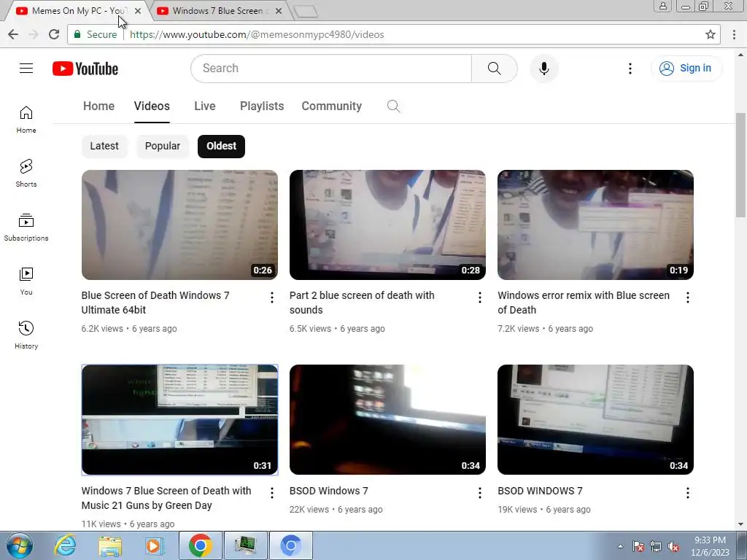This screenshot has height=560, width=747.
Task: Play the 0:26 video thumbnail
Action: (x=179, y=225)
